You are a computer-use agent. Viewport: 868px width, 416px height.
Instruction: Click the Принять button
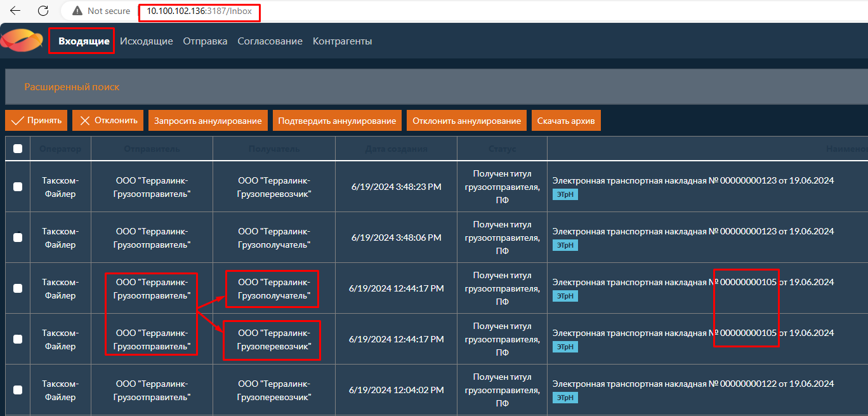click(x=36, y=121)
